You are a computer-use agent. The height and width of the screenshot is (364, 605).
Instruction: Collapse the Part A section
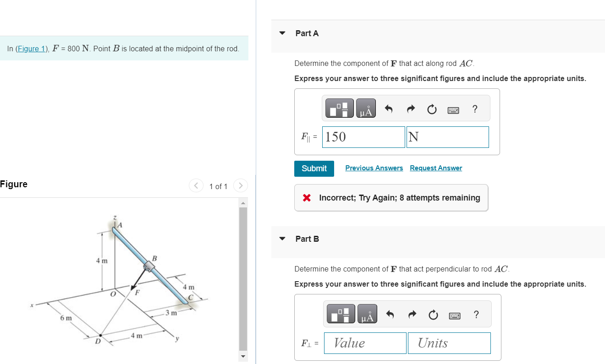(281, 33)
